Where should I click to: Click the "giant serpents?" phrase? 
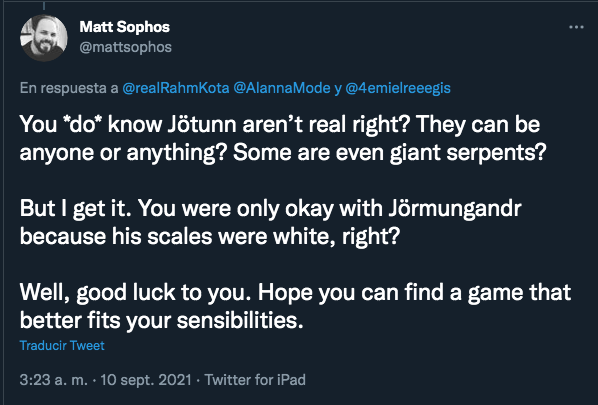coord(468,153)
